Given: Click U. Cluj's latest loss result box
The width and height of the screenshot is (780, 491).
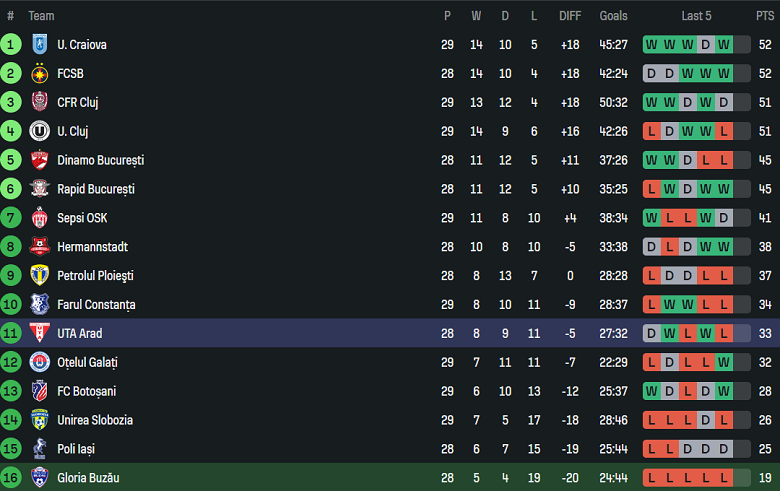Looking at the screenshot, I should point(724,131).
